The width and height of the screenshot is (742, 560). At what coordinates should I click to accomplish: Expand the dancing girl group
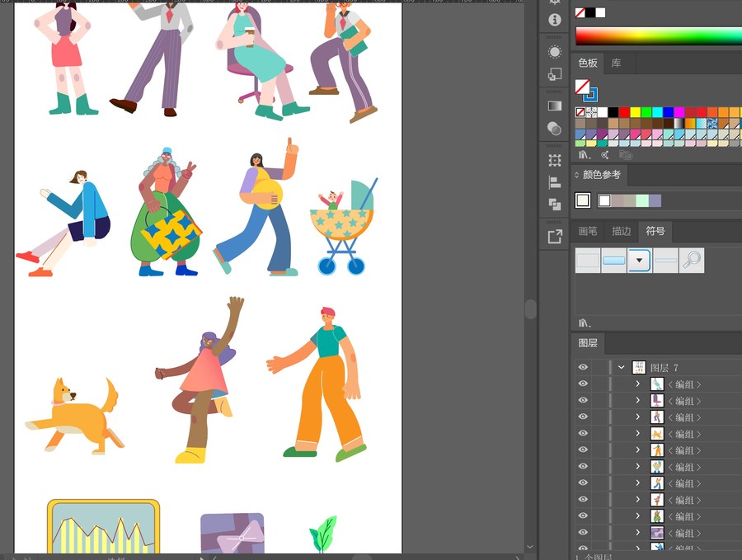[x=638, y=500]
